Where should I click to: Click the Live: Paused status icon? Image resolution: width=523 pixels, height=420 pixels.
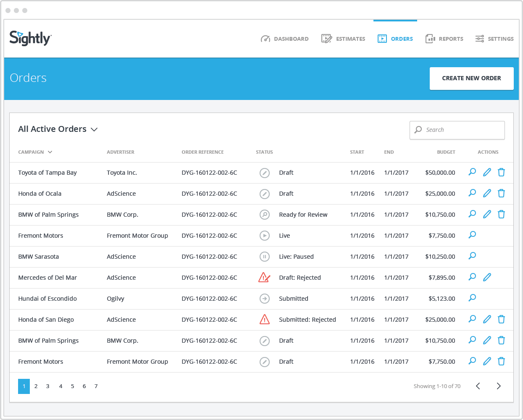coord(264,257)
